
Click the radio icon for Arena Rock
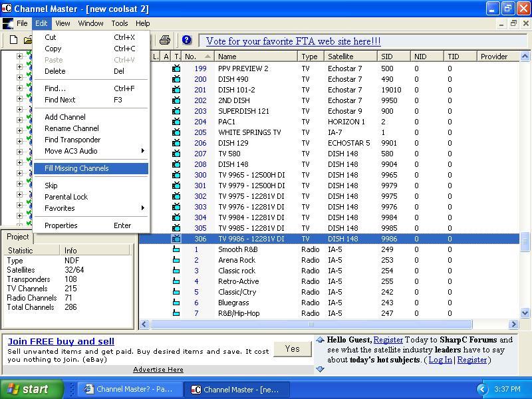click(176, 260)
